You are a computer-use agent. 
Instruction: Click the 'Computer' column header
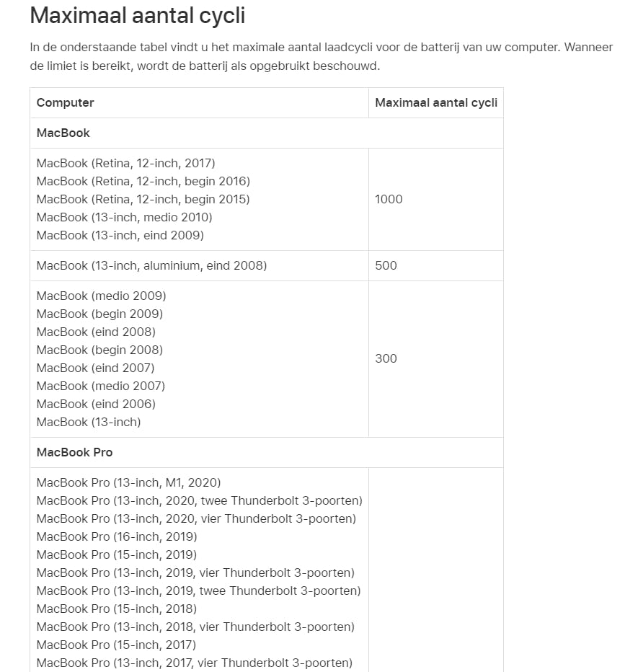pyautogui.click(x=66, y=102)
